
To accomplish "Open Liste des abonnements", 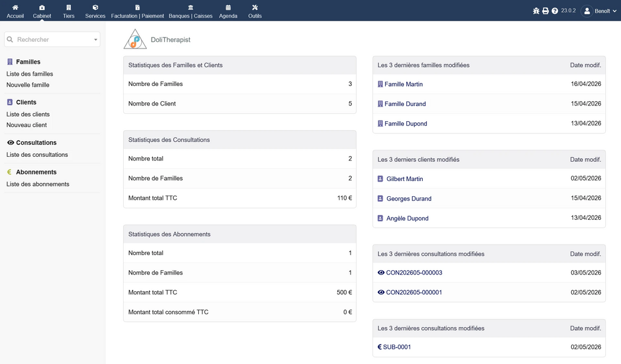I will 38,184.
